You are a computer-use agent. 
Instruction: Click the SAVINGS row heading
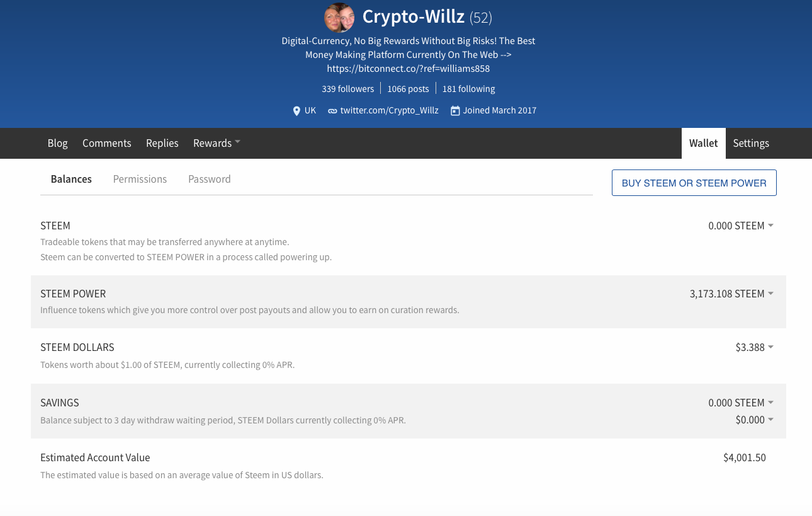click(60, 403)
